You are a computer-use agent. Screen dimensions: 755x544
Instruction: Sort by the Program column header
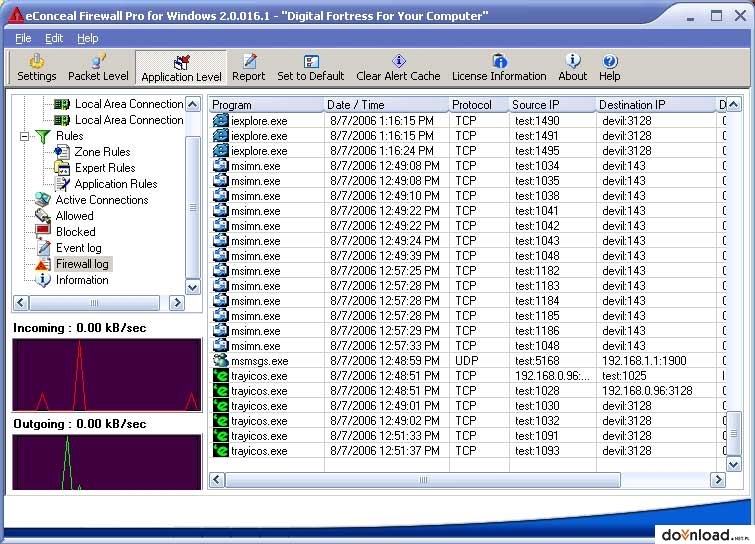pyautogui.click(x=266, y=104)
